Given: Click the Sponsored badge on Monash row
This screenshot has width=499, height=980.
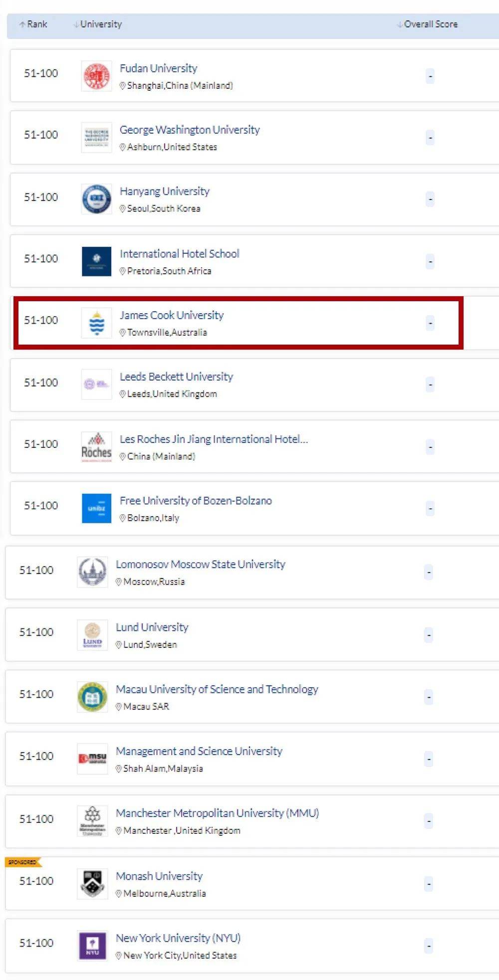Looking at the screenshot, I should [23, 862].
